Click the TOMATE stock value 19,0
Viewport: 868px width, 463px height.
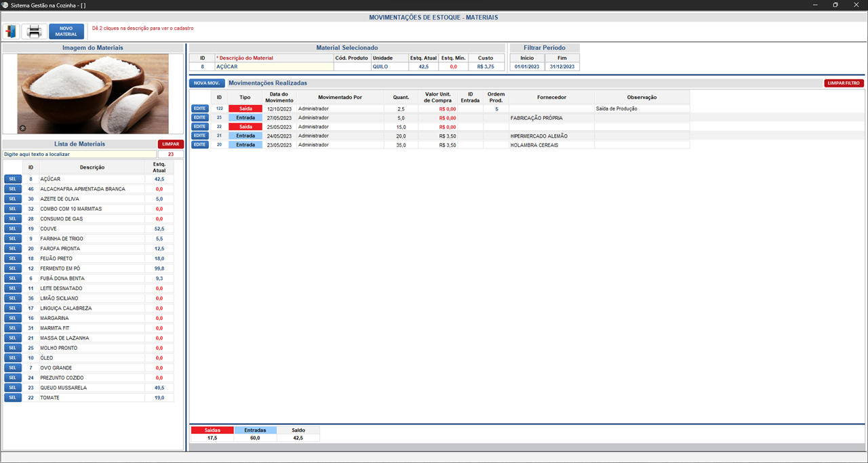pyautogui.click(x=159, y=398)
